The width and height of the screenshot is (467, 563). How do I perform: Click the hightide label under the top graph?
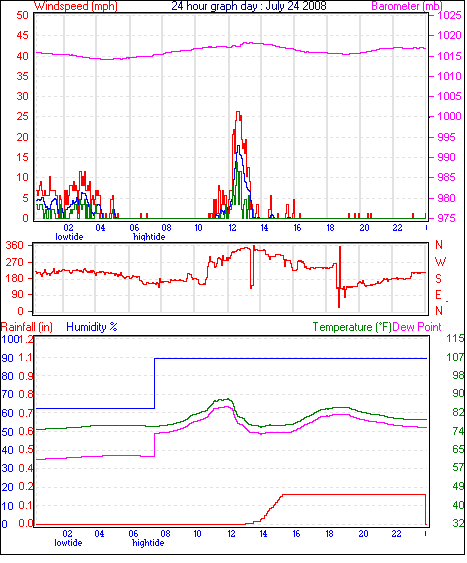149,237
